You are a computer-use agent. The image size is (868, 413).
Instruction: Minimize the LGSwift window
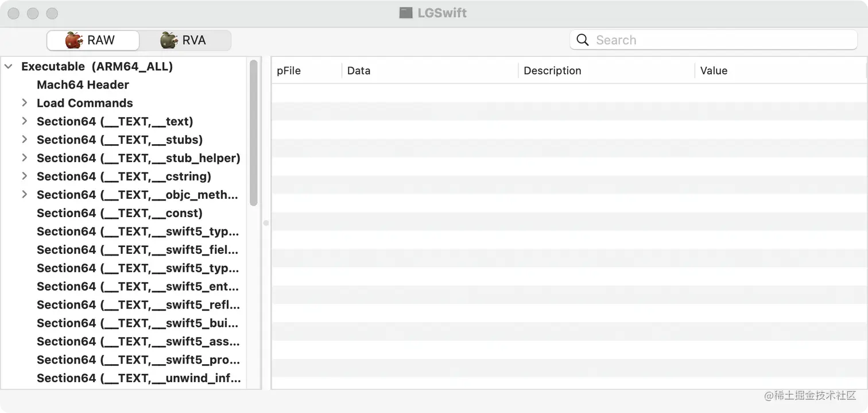33,13
